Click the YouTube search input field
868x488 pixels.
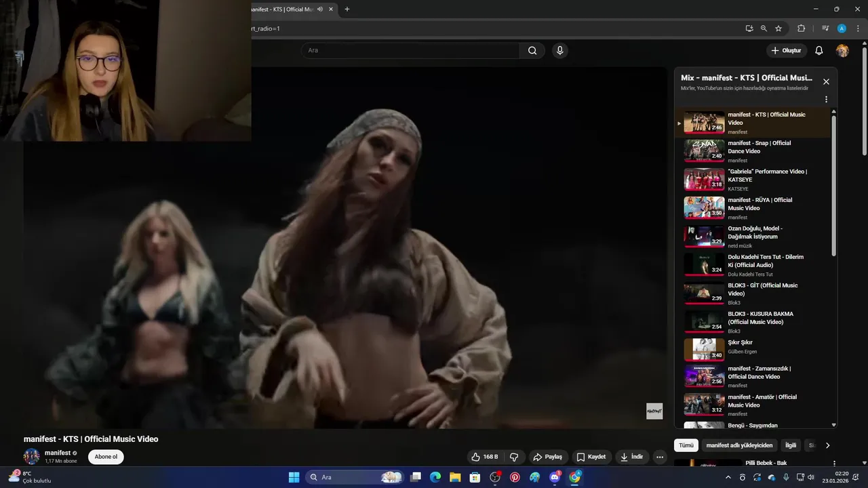tap(410, 50)
